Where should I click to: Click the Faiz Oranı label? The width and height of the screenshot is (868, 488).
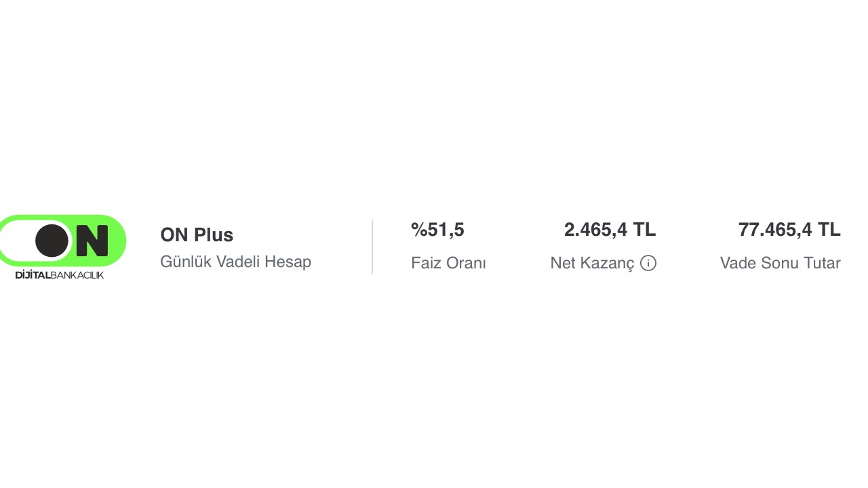tap(448, 263)
